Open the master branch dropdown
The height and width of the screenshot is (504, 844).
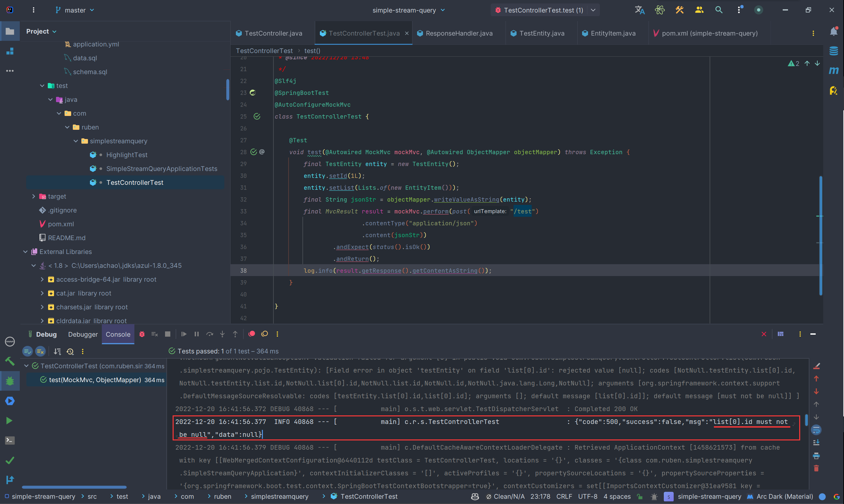point(75,10)
